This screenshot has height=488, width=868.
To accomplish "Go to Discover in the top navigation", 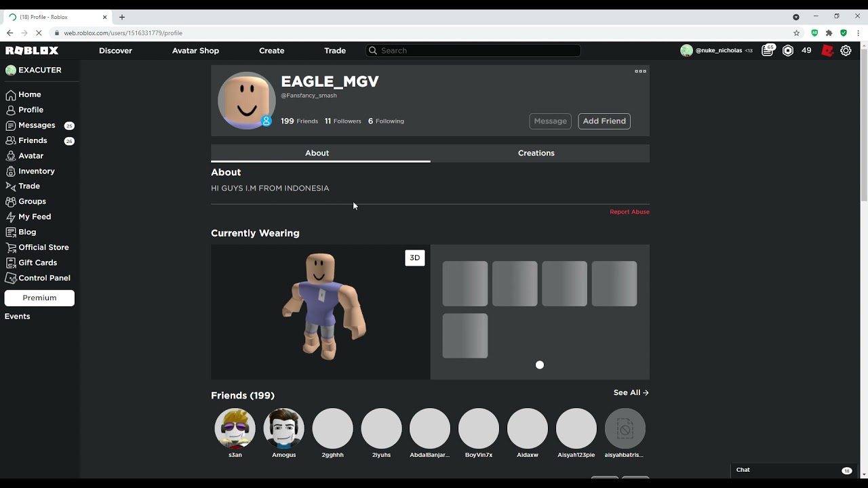I will pos(115,51).
